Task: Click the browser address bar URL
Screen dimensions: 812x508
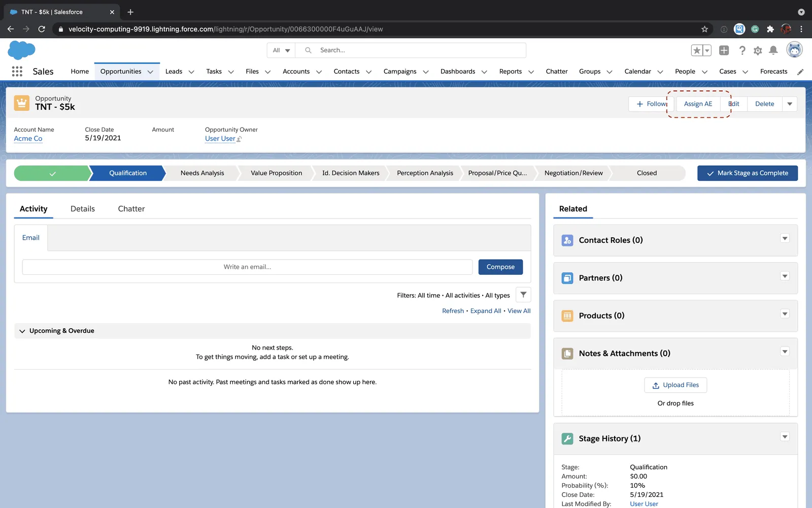Action: click(226, 29)
